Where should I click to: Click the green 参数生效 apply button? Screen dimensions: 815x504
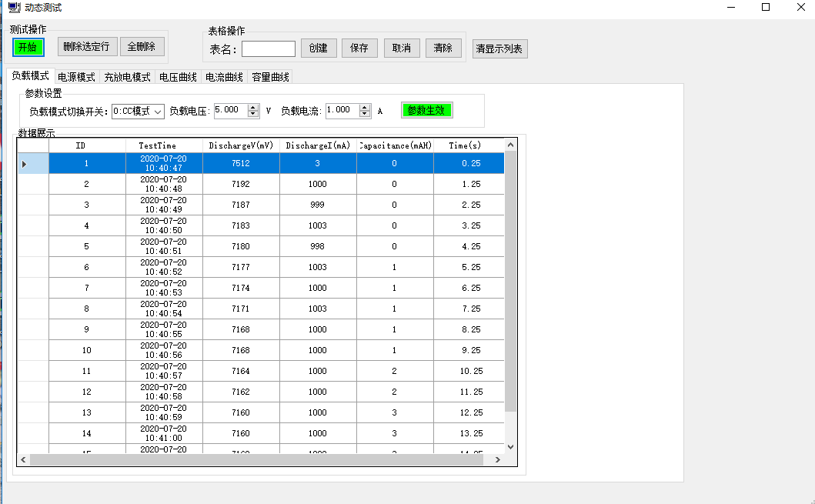click(x=426, y=111)
